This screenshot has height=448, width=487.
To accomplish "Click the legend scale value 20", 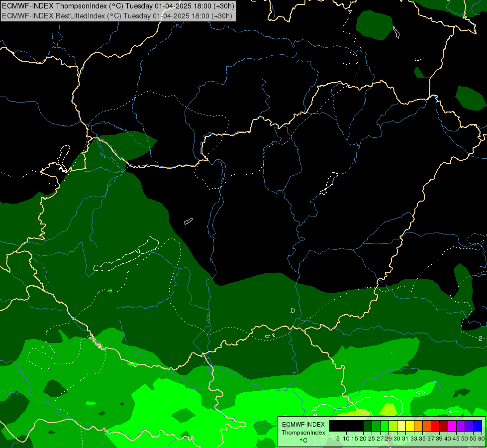I will click(363, 439).
